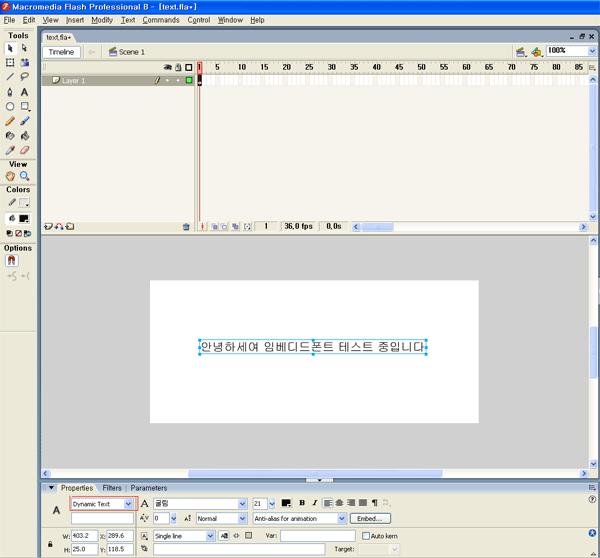
Task: Select the Pen tool
Action: [10, 92]
